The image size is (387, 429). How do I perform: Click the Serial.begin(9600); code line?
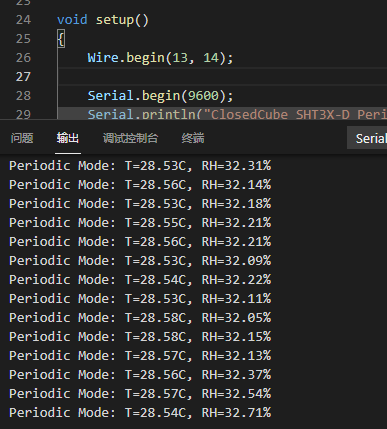pos(160,96)
